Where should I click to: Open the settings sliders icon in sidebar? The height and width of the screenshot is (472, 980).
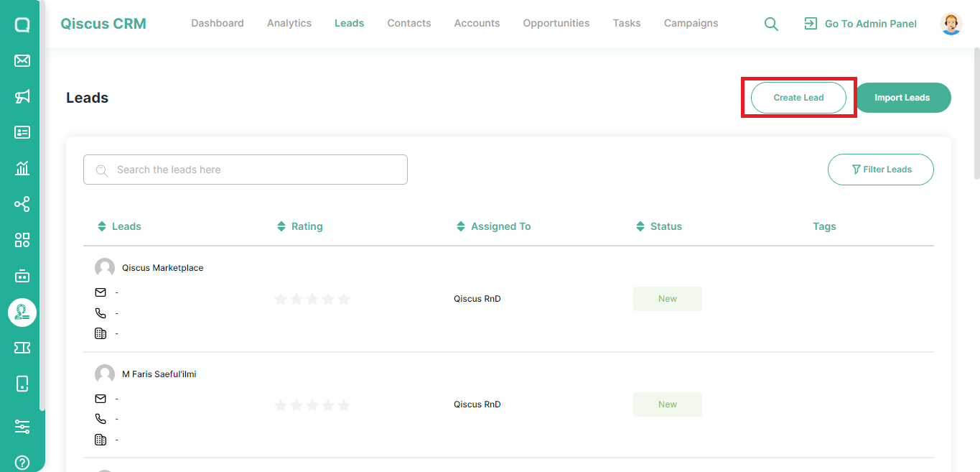click(22, 427)
